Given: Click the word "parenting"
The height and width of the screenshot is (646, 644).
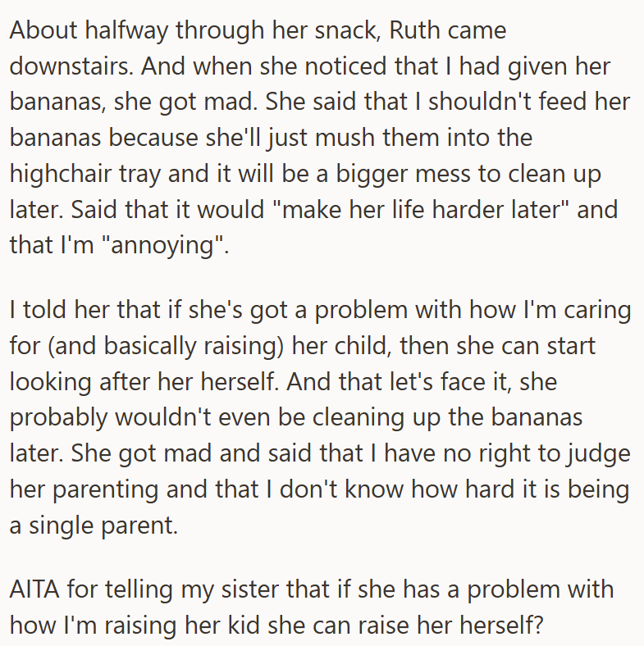Looking at the screenshot, I should click(105, 489).
